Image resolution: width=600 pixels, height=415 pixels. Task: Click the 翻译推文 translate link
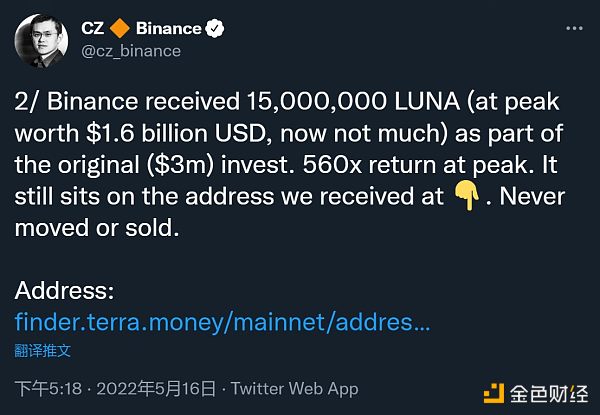click(x=42, y=351)
